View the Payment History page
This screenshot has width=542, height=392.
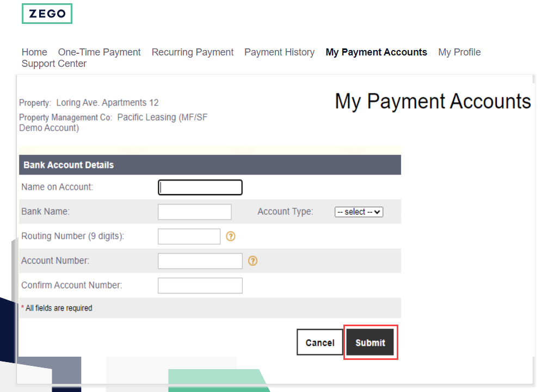[279, 52]
